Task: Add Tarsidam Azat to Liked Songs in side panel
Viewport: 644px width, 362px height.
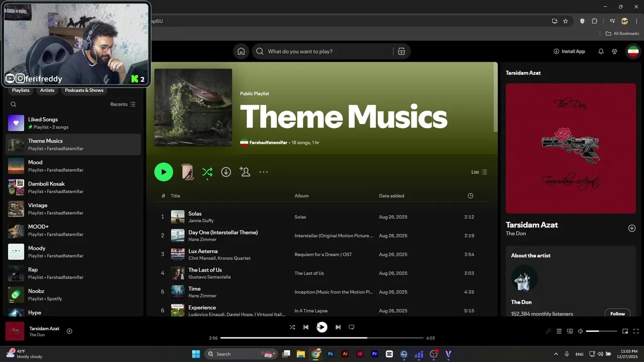Action: [632, 228]
